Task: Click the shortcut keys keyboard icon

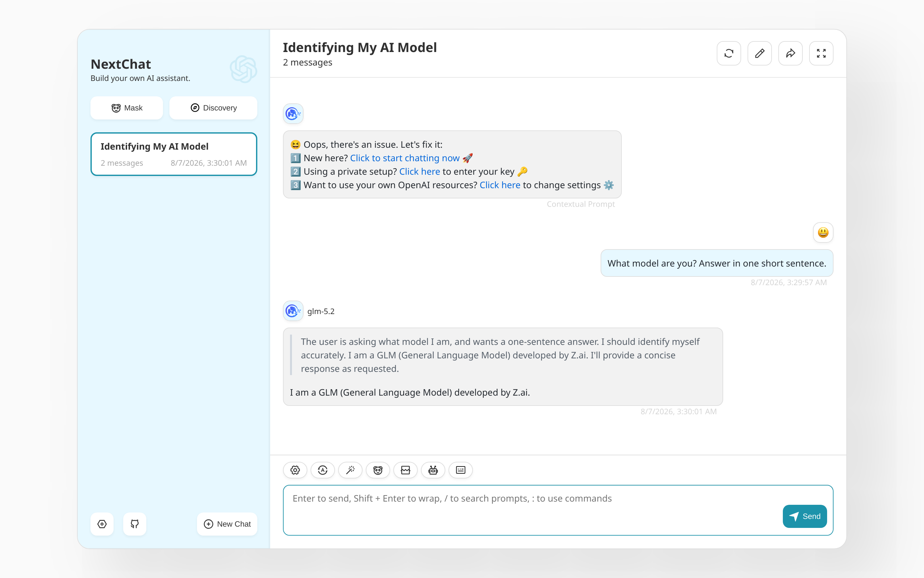Action: [x=460, y=470]
